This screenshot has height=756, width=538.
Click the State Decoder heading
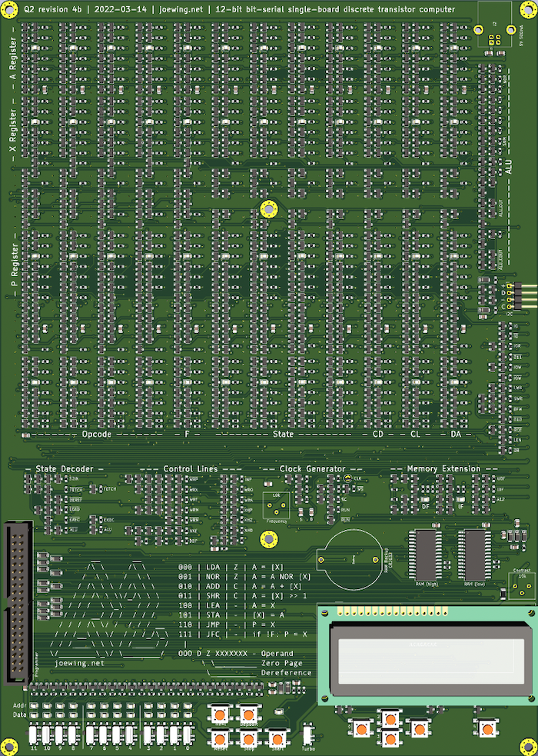pos(65,468)
